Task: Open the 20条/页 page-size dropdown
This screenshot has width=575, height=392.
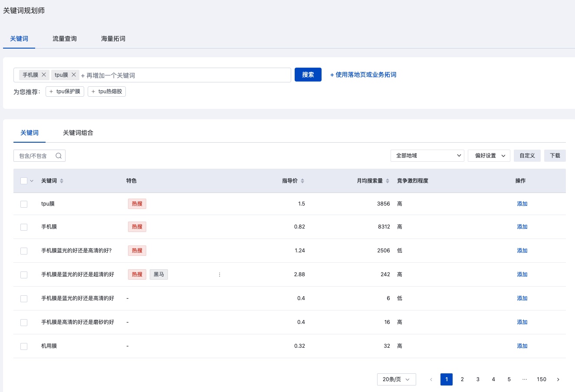Action: pos(396,379)
